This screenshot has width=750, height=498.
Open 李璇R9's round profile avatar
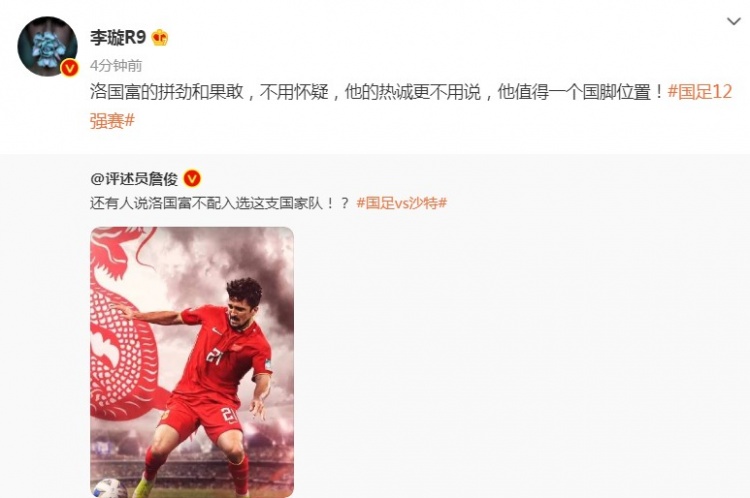click(47, 46)
